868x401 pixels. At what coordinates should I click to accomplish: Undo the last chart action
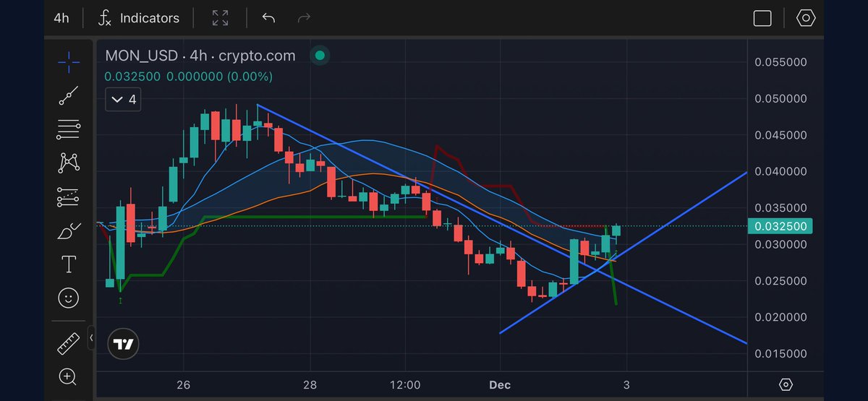[x=268, y=17]
